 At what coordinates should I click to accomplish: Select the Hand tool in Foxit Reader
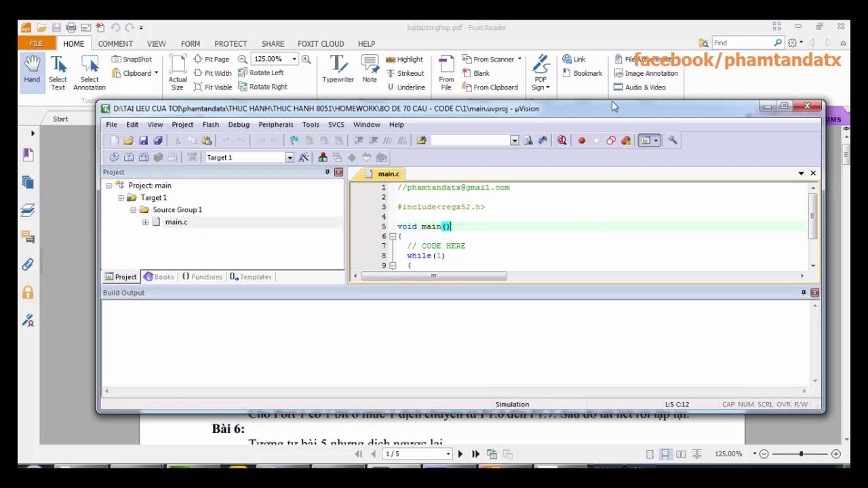pyautogui.click(x=32, y=72)
